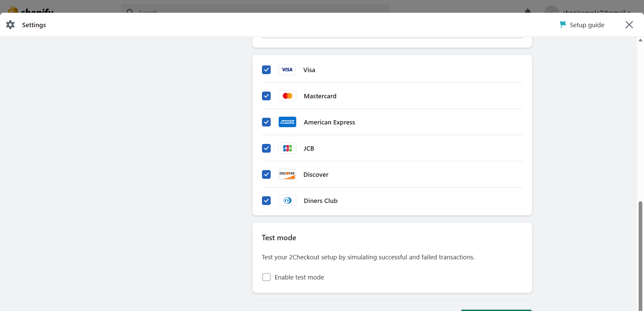
Task: Click the Discover card logo
Action: point(287,174)
